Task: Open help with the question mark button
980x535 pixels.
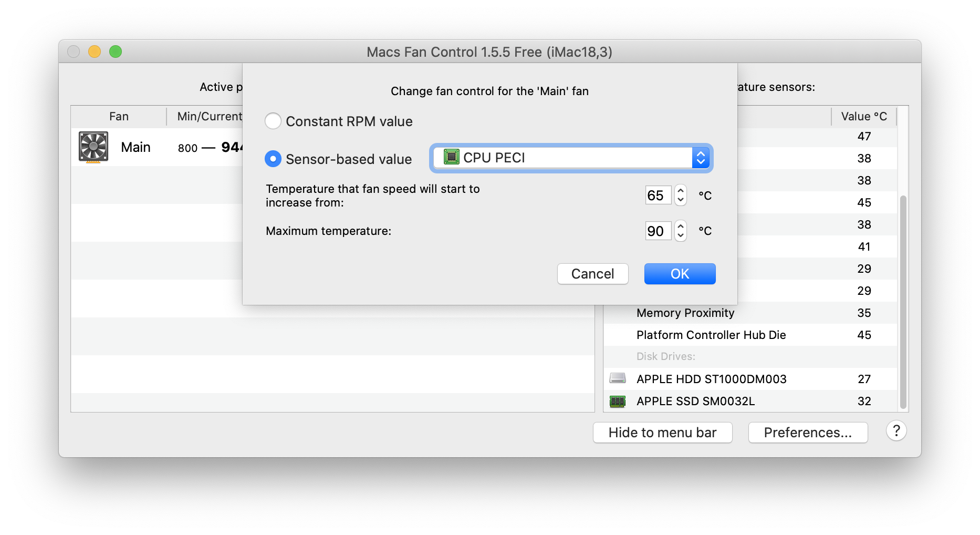Action: click(x=896, y=431)
